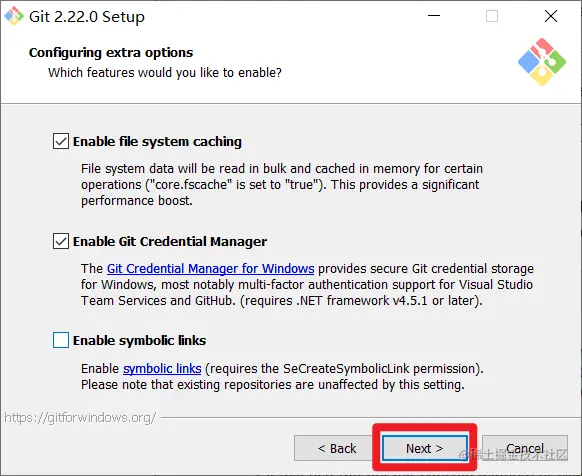Close the Git 2.22.0 Setup window

pos(551,16)
